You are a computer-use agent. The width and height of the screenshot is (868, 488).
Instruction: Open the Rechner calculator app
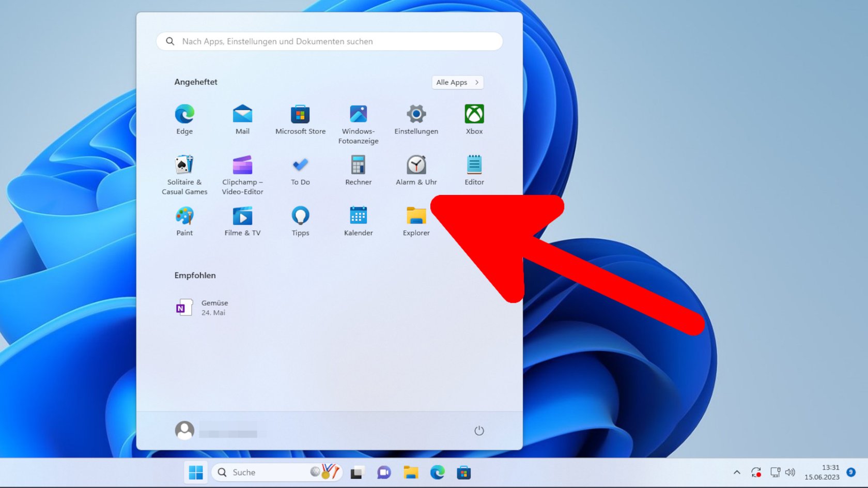click(x=358, y=170)
